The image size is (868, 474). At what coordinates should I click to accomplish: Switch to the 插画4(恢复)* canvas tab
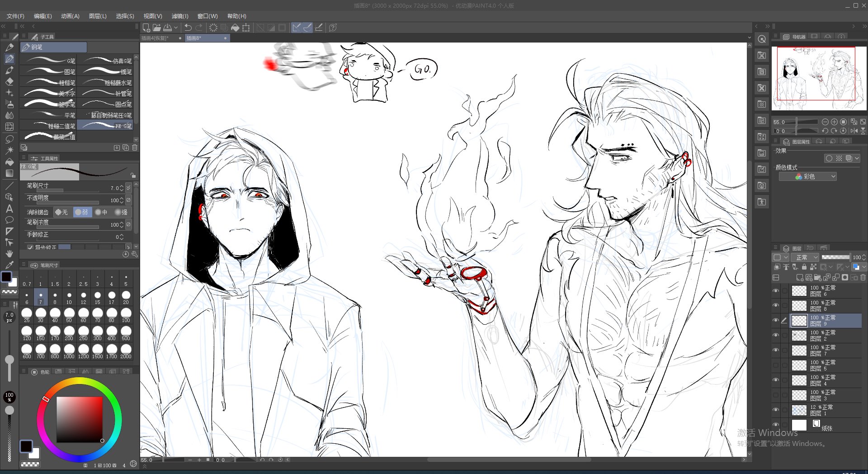tap(161, 38)
